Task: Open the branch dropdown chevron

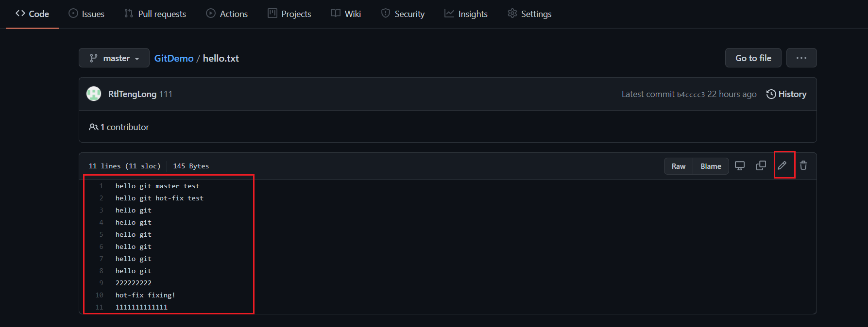Action: pyautogui.click(x=137, y=58)
